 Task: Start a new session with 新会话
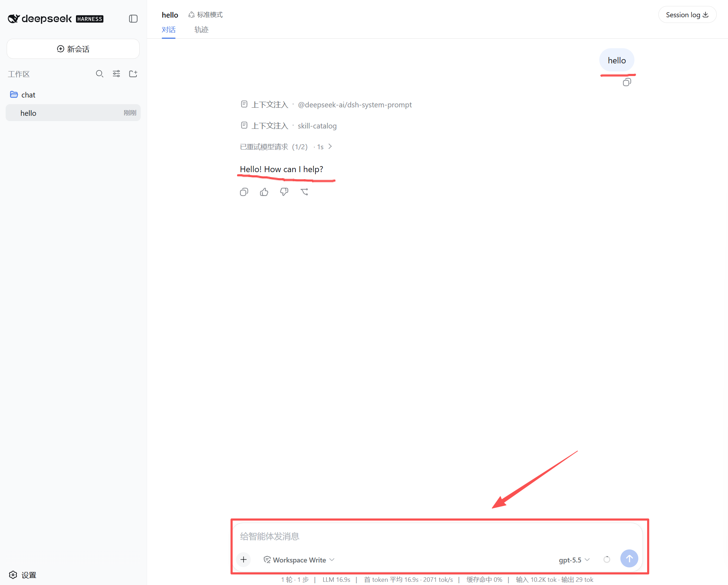coord(73,49)
